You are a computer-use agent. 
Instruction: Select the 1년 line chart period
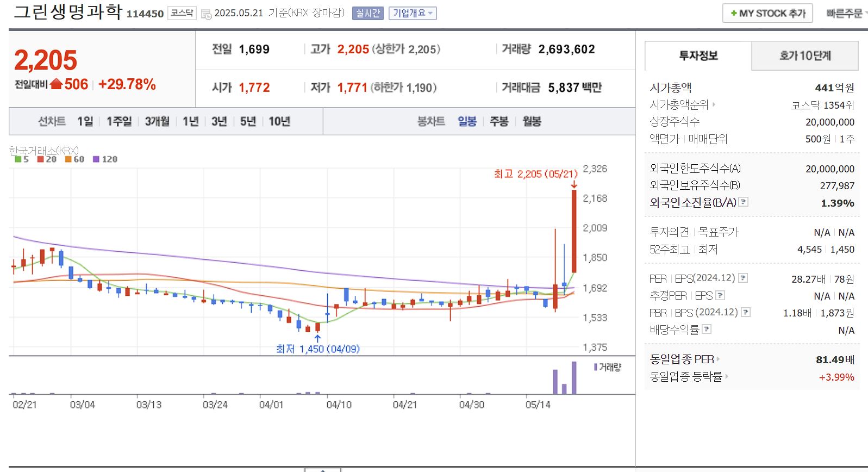pyautogui.click(x=191, y=121)
